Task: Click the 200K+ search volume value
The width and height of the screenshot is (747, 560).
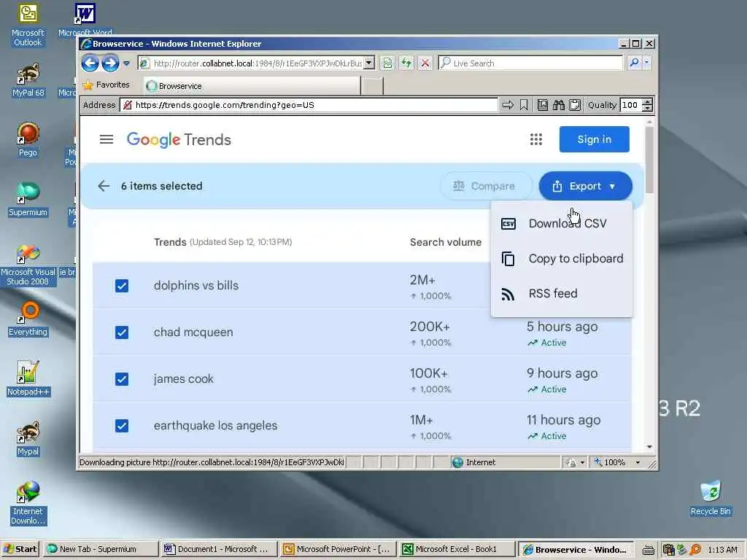Action: [430, 327]
